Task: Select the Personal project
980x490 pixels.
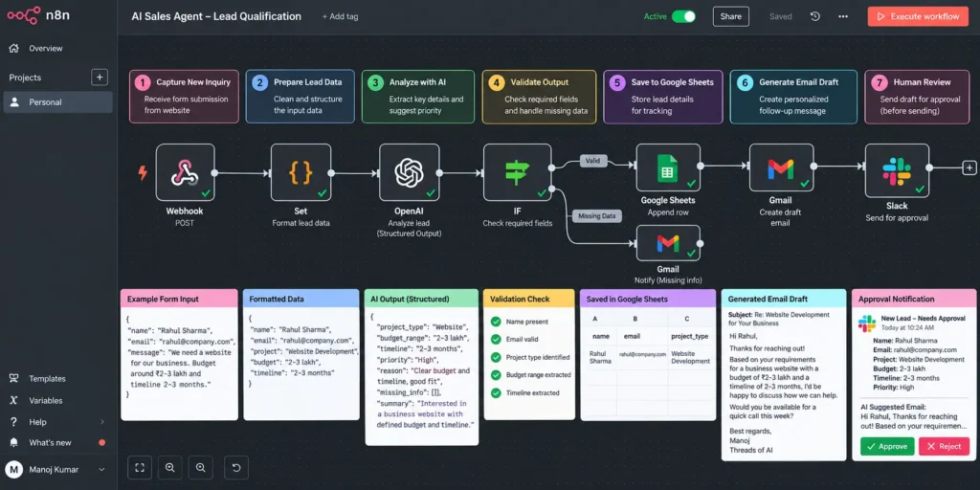Action: tap(58, 101)
